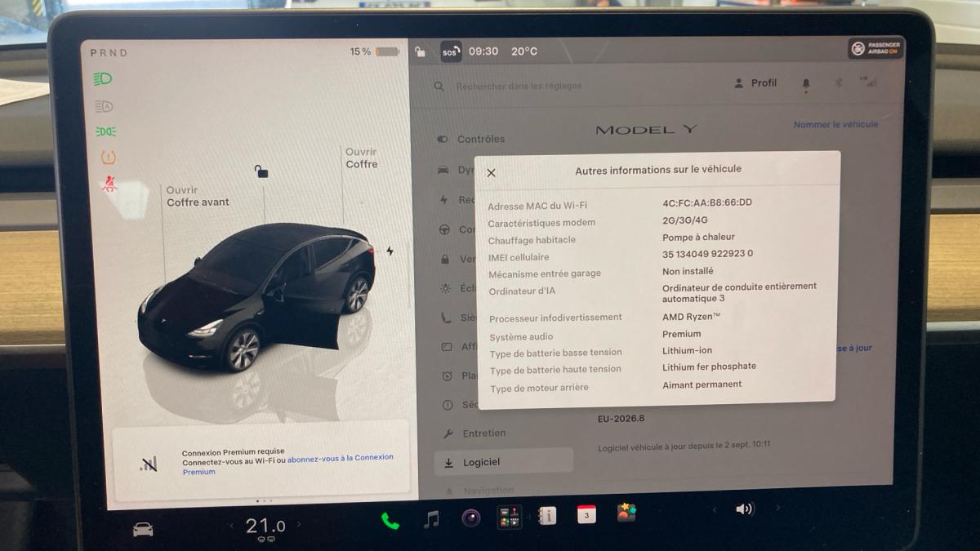The width and height of the screenshot is (980, 551).
Task: Open the dashcam camera app icon
Action: click(470, 518)
